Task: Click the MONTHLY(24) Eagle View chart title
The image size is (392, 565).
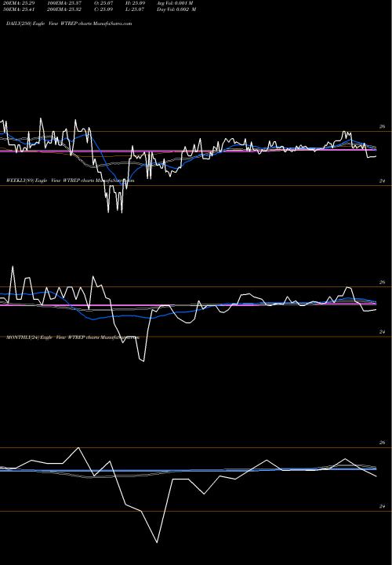Action: (73, 337)
